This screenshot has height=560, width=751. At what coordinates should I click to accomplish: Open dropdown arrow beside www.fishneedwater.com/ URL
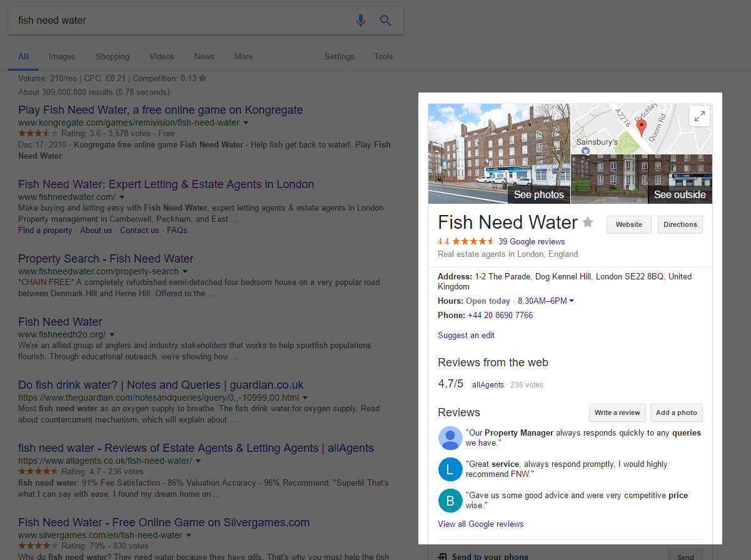(122, 197)
